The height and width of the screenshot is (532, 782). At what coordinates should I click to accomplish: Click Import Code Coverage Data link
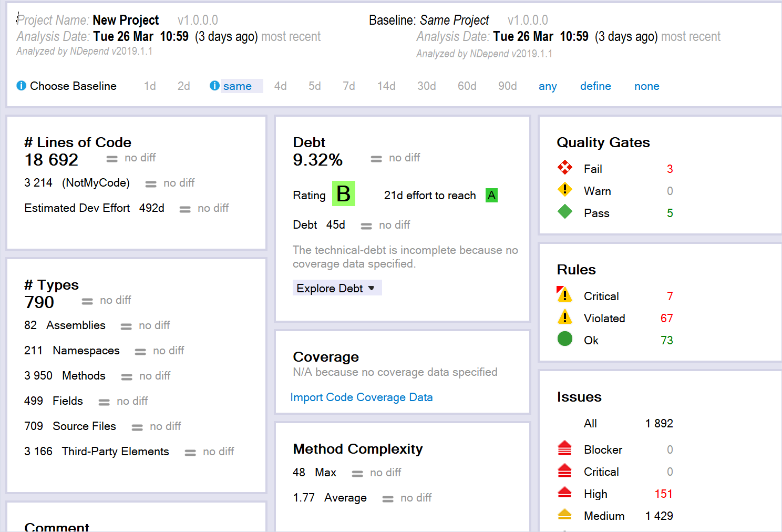(362, 397)
